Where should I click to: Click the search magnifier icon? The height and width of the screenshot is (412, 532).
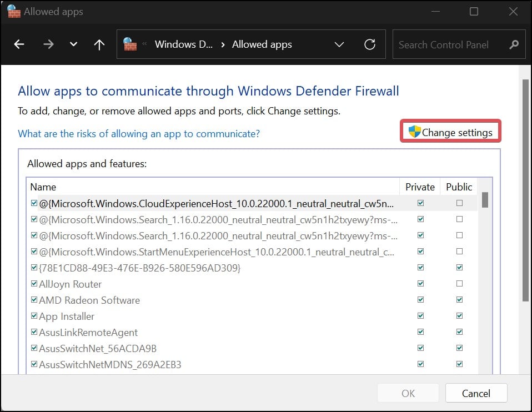click(x=514, y=44)
